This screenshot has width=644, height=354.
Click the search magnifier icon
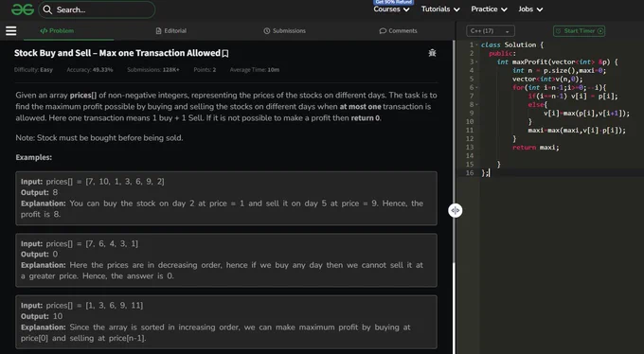pos(47,9)
